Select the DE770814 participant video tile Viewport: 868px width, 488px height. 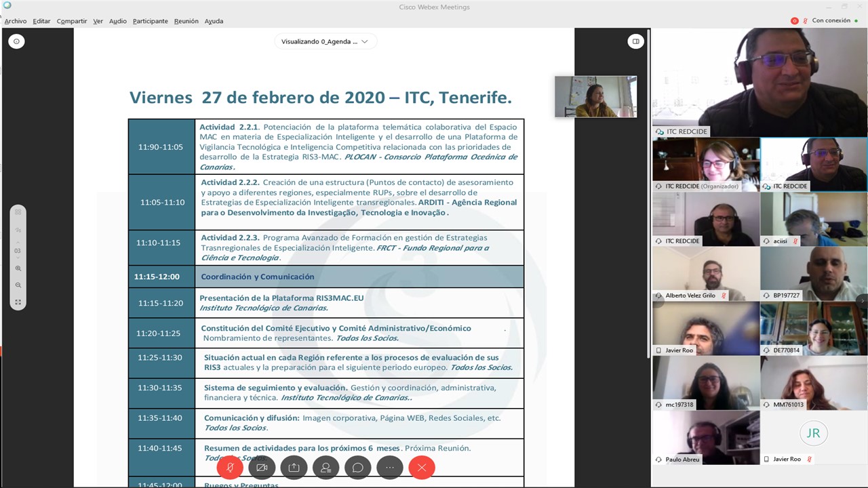(814, 329)
